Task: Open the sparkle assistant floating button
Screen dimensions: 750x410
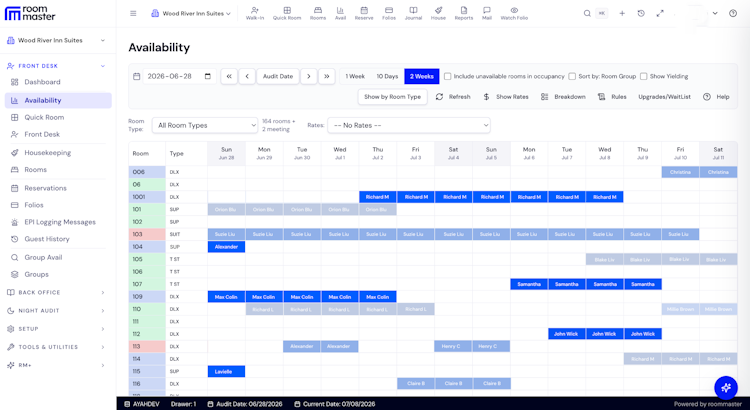Action: [726, 388]
